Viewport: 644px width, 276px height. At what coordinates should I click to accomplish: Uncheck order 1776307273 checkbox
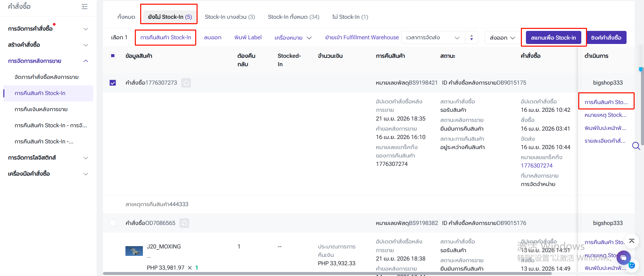(x=113, y=83)
